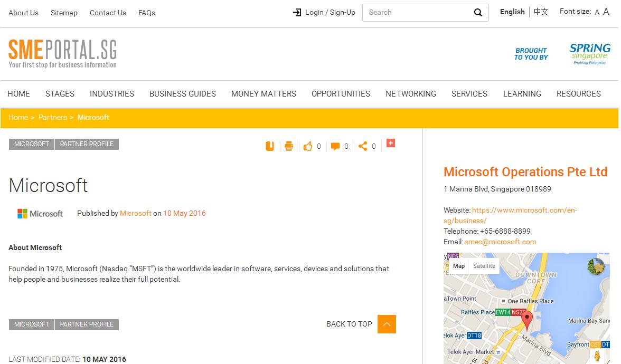Click the top PARTNER PROFILE tag
Screen dimensions: 621x364
click(x=87, y=144)
